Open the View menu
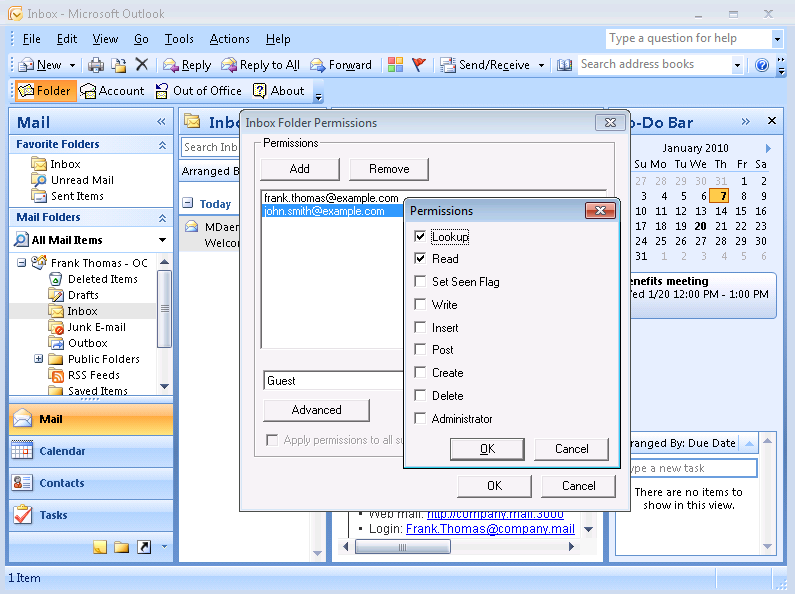Viewport: 795px width, 594px height. pyautogui.click(x=105, y=39)
